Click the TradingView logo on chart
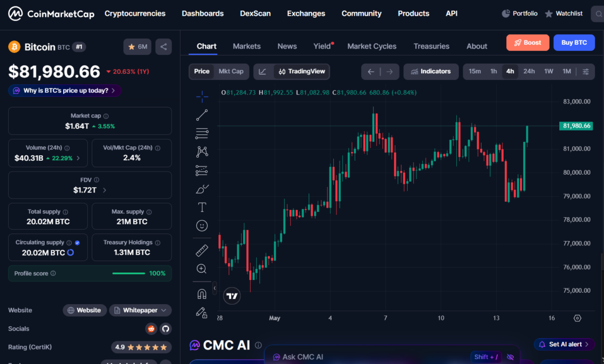The height and width of the screenshot is (364, 604). 232,296
